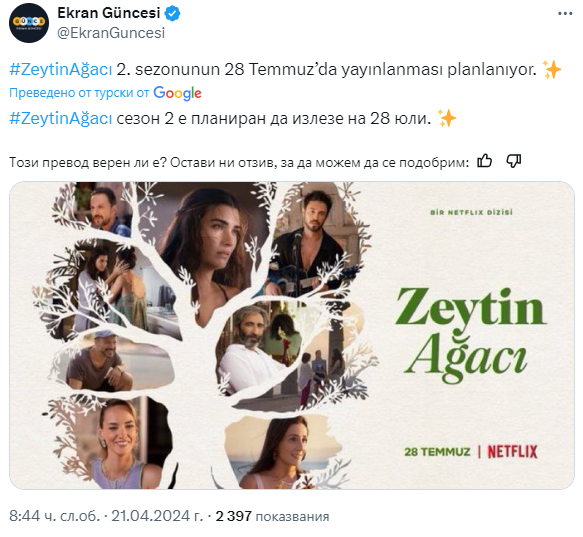The height and width of the screenshot is (537, 583).
Task: Click the 2 397 показвания view count
Action: pyautogui.click(x=272, y=516)
